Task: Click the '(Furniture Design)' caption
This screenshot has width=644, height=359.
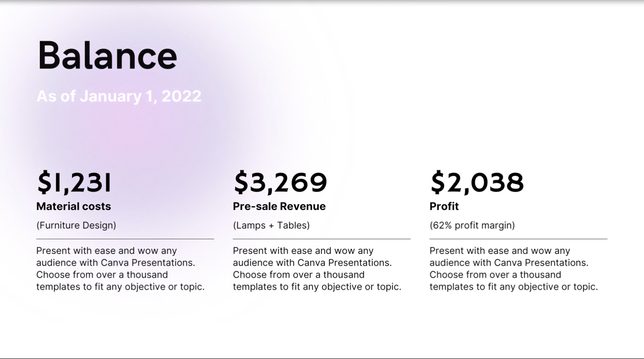Action: point(76,225)
